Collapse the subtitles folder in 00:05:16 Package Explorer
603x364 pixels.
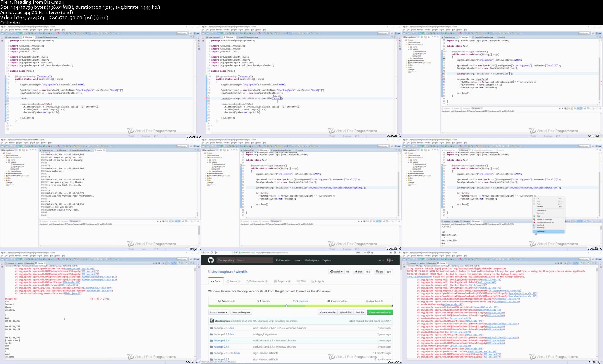pyautogui.click(x=7, y=162)
